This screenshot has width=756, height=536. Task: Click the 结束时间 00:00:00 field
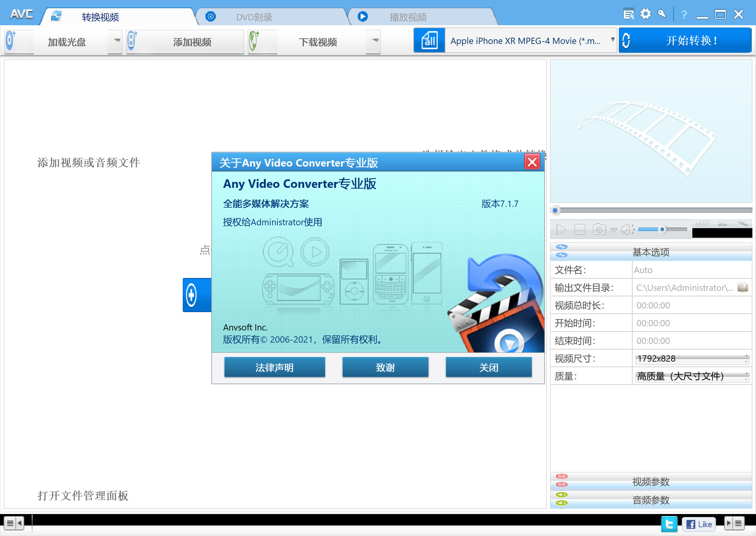692,341
